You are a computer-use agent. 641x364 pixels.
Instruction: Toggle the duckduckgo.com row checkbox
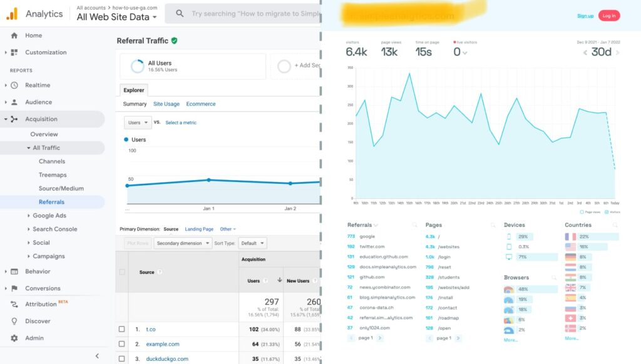coord(122,359)
